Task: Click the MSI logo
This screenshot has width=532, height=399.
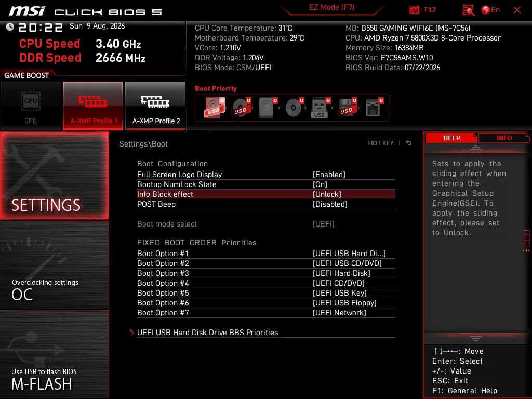Action: (x=27, y=11)
